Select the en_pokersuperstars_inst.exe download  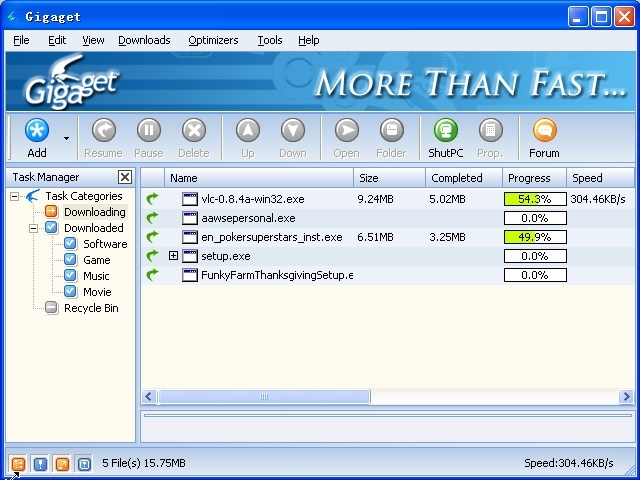point(271,237)
